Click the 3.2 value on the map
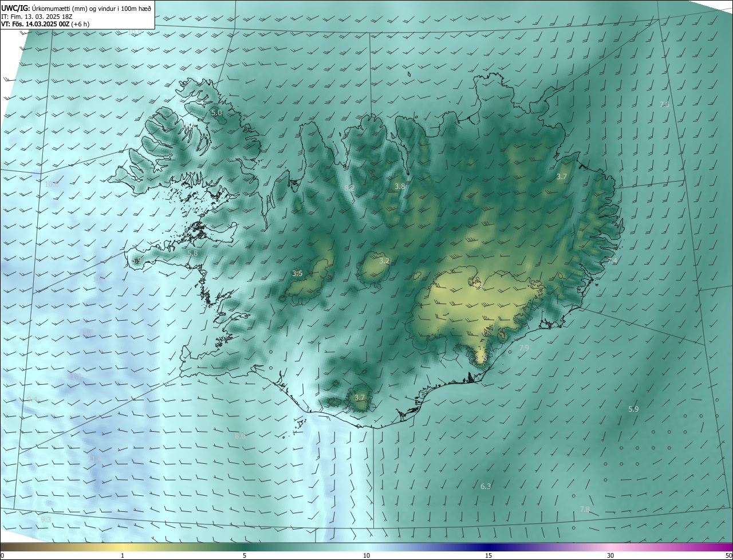 pyautogui.click(x=384, y=261)
